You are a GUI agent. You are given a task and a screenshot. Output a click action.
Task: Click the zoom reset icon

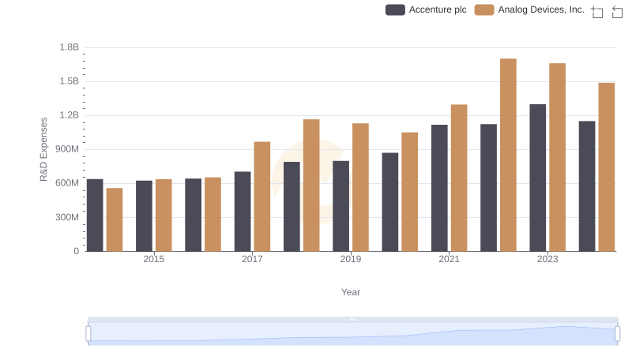coord(618,12)
